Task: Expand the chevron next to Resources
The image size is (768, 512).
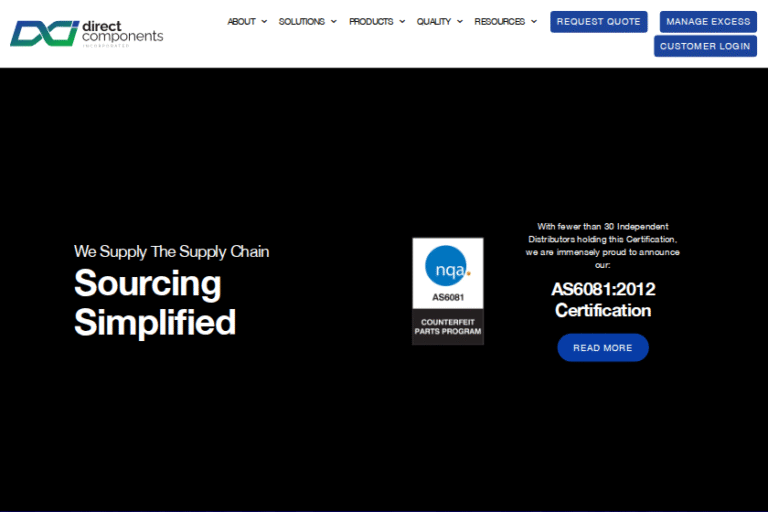Action: pos(533,21)
